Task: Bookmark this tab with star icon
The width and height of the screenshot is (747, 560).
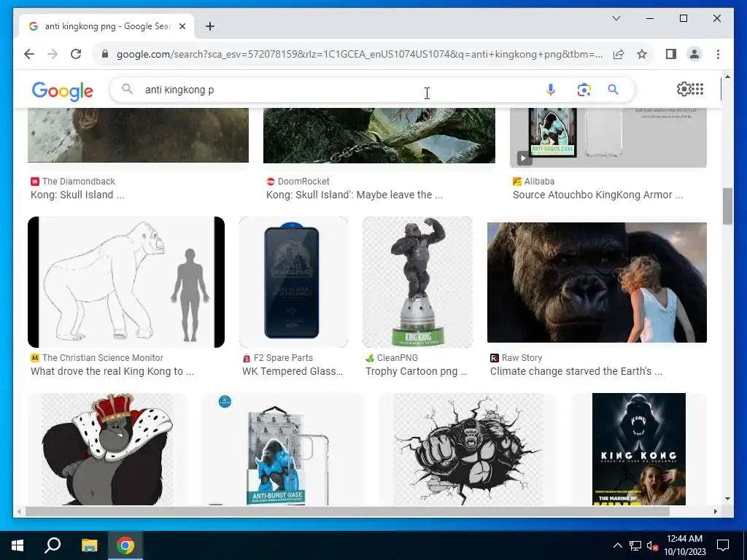Action: 642,54
